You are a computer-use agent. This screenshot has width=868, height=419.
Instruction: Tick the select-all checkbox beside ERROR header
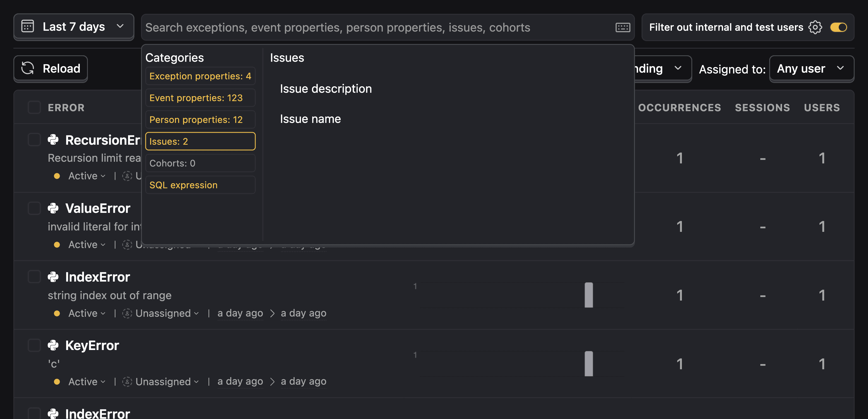pos(34,107)
